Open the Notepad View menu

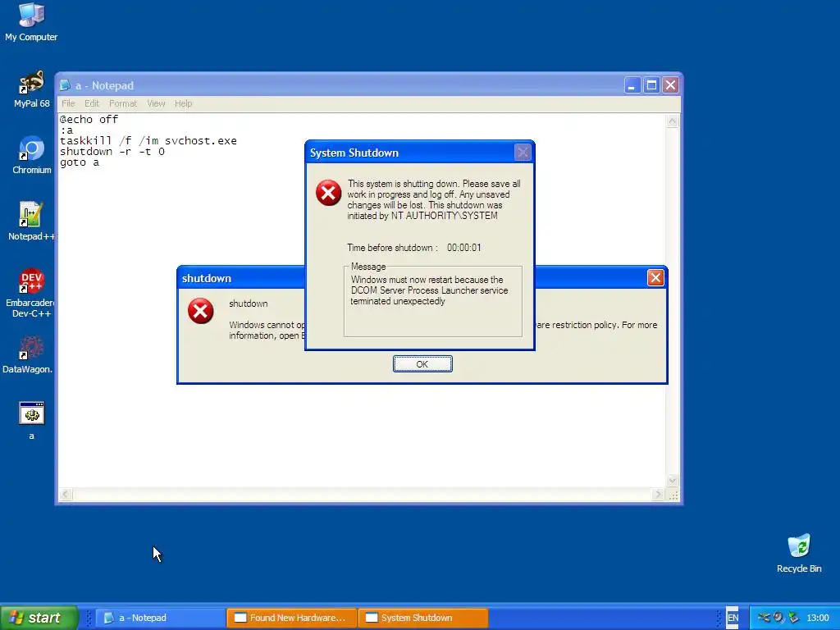[156, 103]
